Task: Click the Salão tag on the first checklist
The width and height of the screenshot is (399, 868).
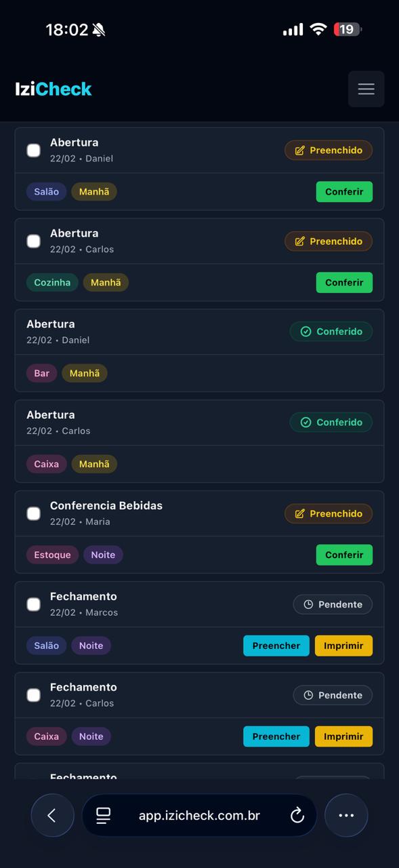Action: tap(46, 191)
